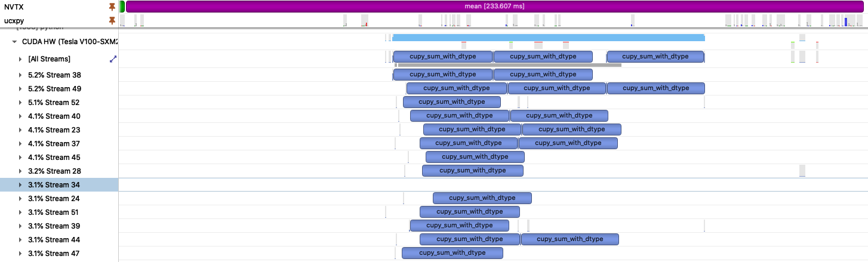This screenshot has width=868, height=262.
Task: Select the Stream 39 cupy_sum_with_dtype kernel
Action: coord(460,226)
